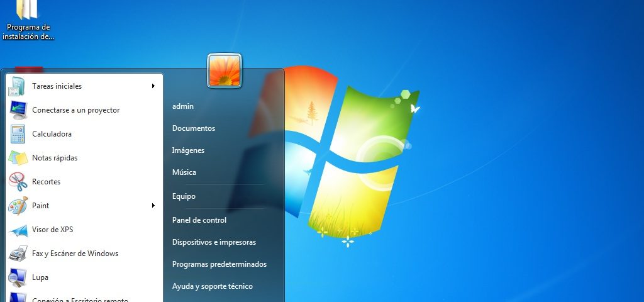Open Programas predeterminados
644x302 pixels.
pos(219,264)
